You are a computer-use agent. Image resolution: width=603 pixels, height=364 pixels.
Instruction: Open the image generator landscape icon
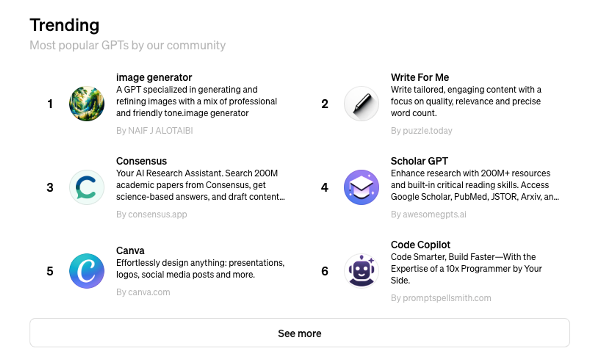point(87,104)
